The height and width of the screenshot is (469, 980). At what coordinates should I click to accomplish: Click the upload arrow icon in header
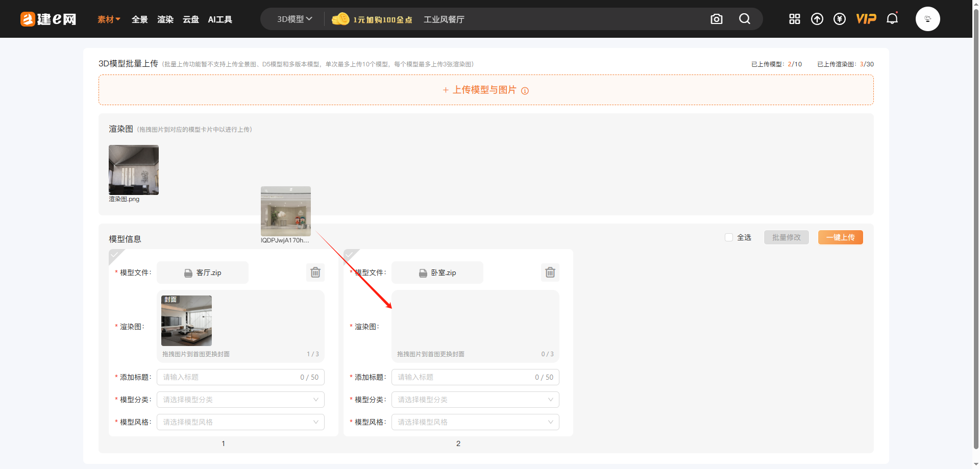pyautogui.click(x=817, y=19)
